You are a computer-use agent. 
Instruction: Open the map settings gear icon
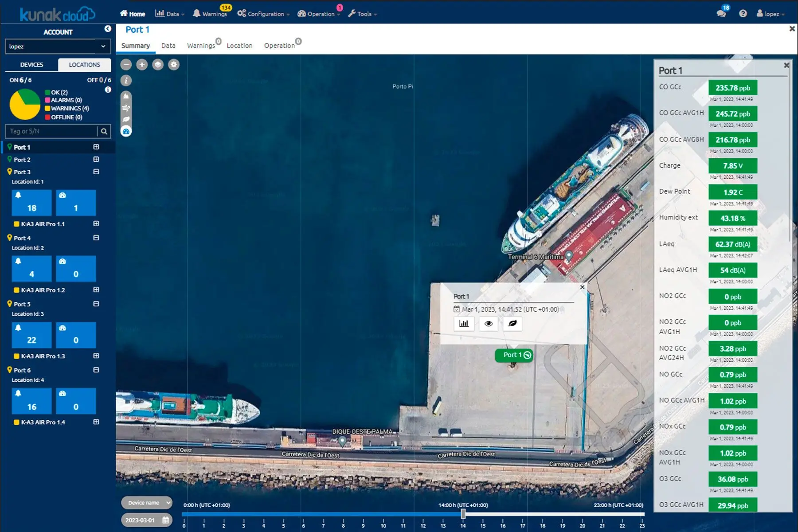pos(174,65)
